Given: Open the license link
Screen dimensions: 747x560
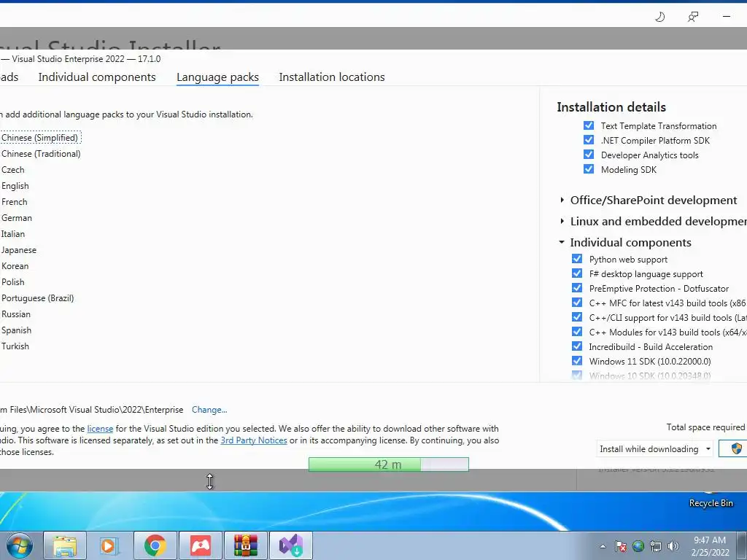Looking at the screenshot, I should coord(100,429).
